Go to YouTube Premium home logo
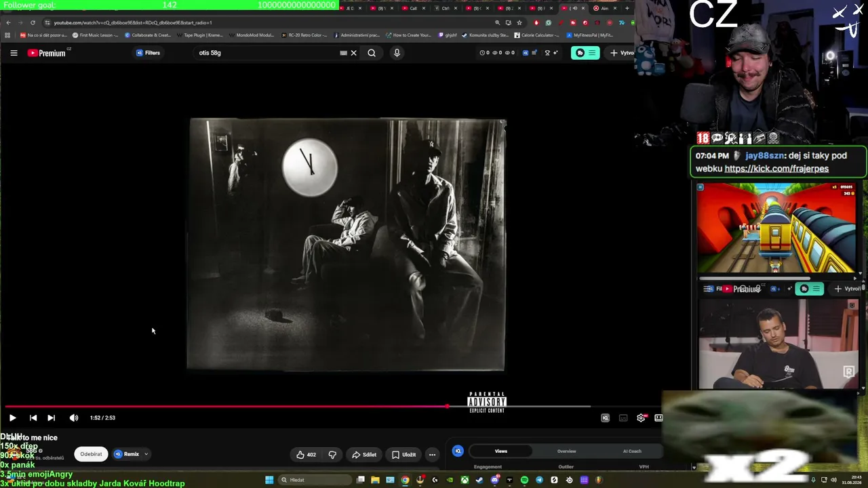This screenshot has height=488, width=868. click(47, 53)
